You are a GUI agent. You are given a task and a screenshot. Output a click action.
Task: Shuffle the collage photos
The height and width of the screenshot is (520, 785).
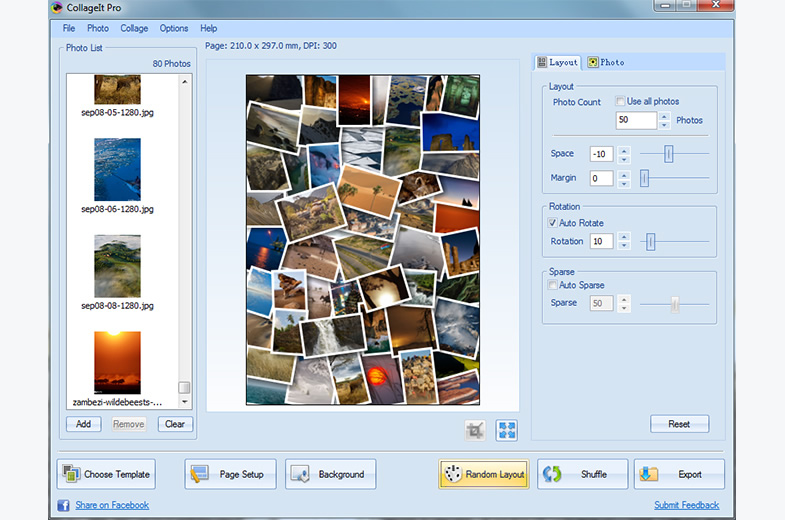[x=582, y=474]
